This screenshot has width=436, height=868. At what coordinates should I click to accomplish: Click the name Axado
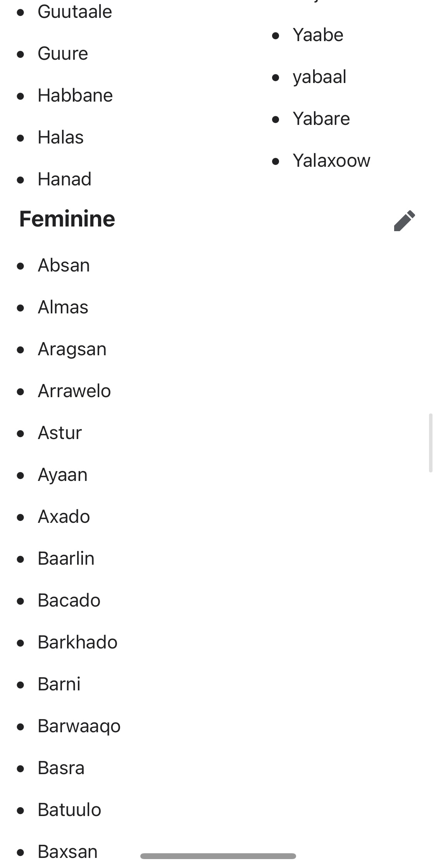point(64,517)
